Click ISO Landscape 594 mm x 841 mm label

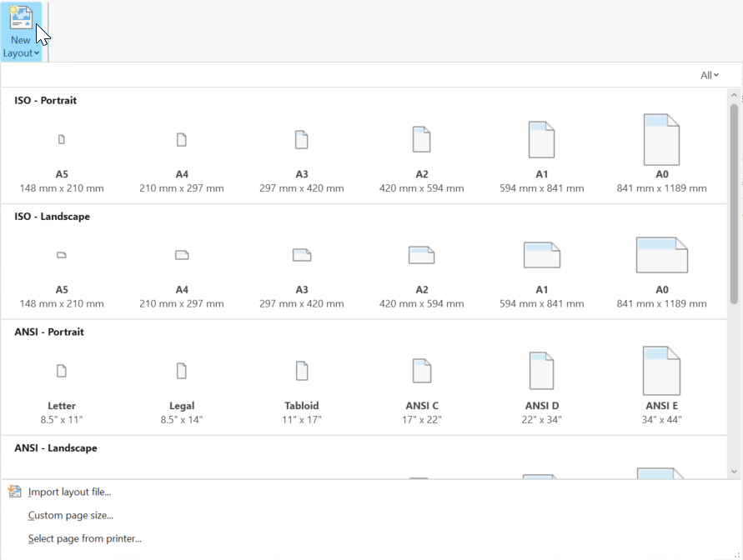(x=541, y=303)
